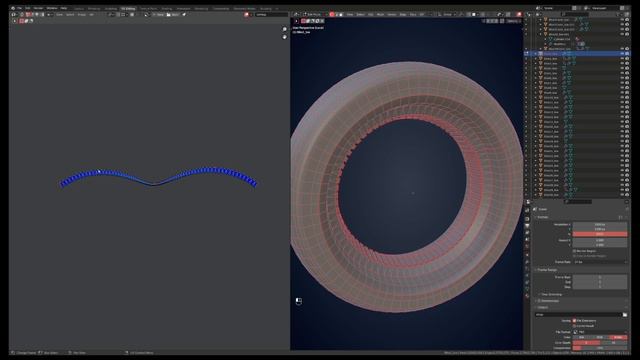The image size is (640, 360).
Task: Open the Edit Mode dropdown in 3D viewport
Action: click(x=314, y=14)
